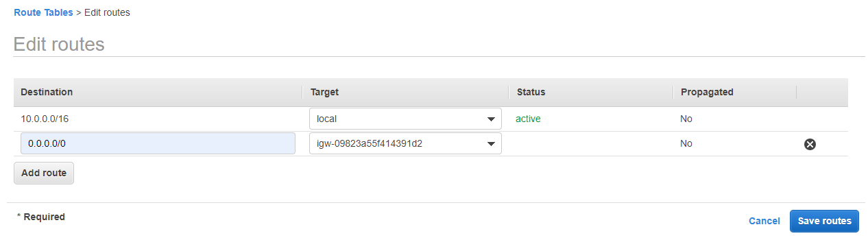This screenshot has width=868, height=251.
Task: Click the Target column header
Action: pos(324,92)
